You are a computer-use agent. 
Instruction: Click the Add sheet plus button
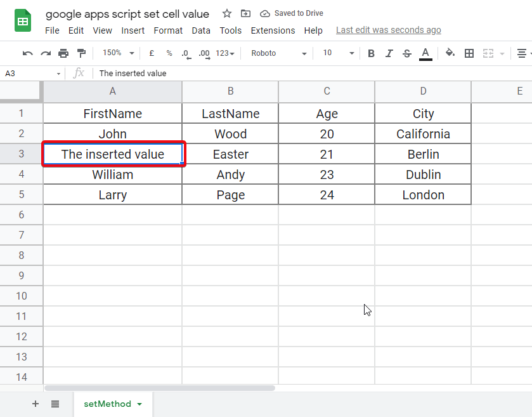click(x=36, y=404)
